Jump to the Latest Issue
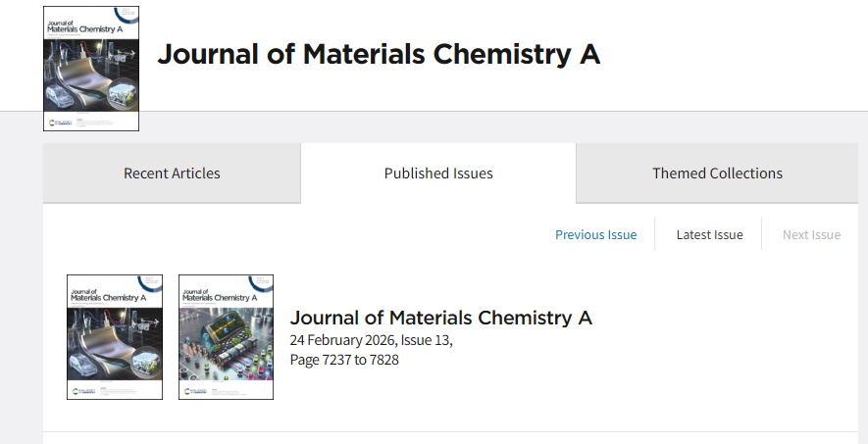 pyautogui.click(x=709, y=234)
